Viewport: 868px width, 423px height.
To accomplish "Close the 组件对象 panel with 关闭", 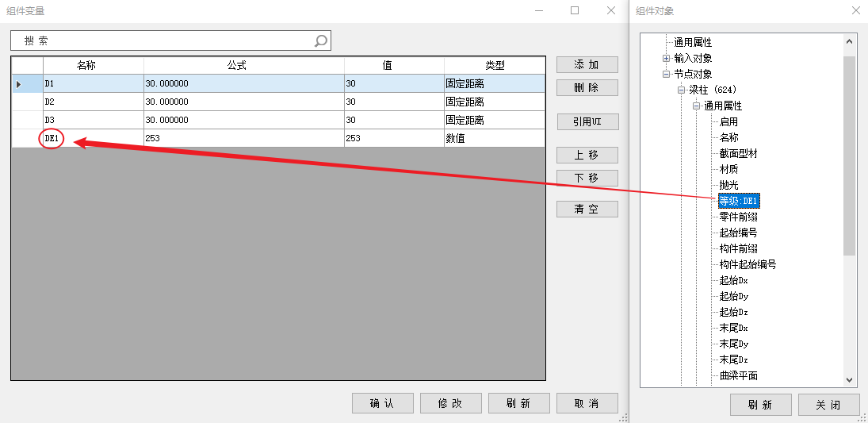I will click(x=828, y=405).
